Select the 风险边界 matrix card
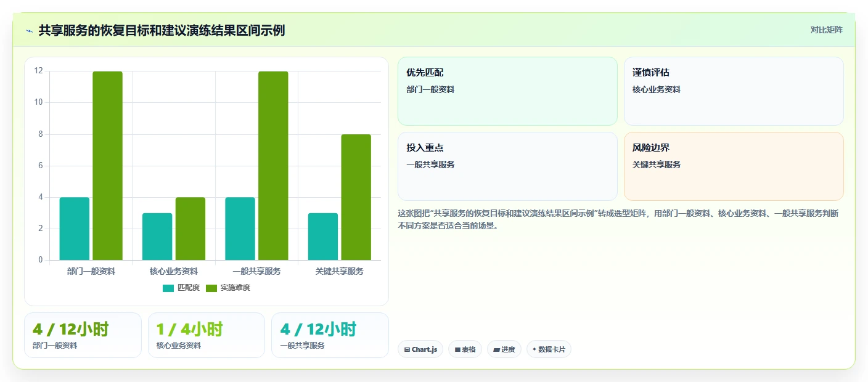The image size is (868, 382). coord(734,166)
